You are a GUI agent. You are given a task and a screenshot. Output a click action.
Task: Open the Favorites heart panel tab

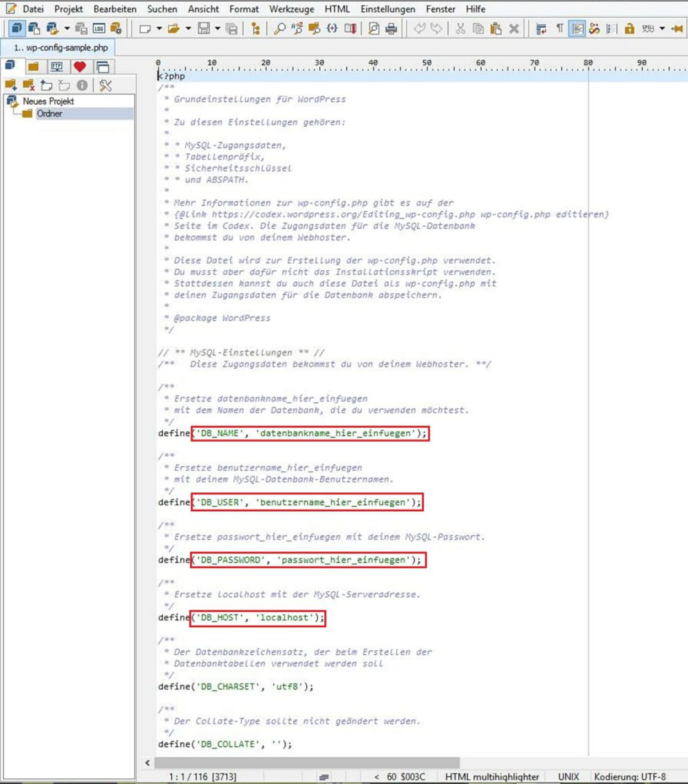pyautogui.click(x=79, y=67)
